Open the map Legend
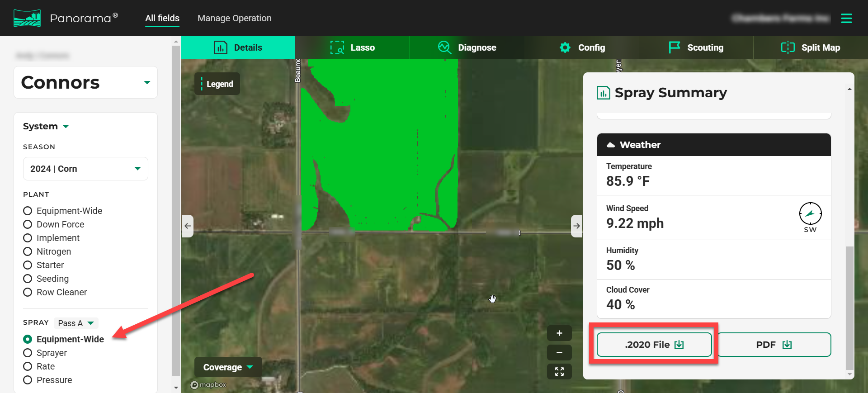The height and width of the screenshot is (393, 868). click(x=217, y=84)
